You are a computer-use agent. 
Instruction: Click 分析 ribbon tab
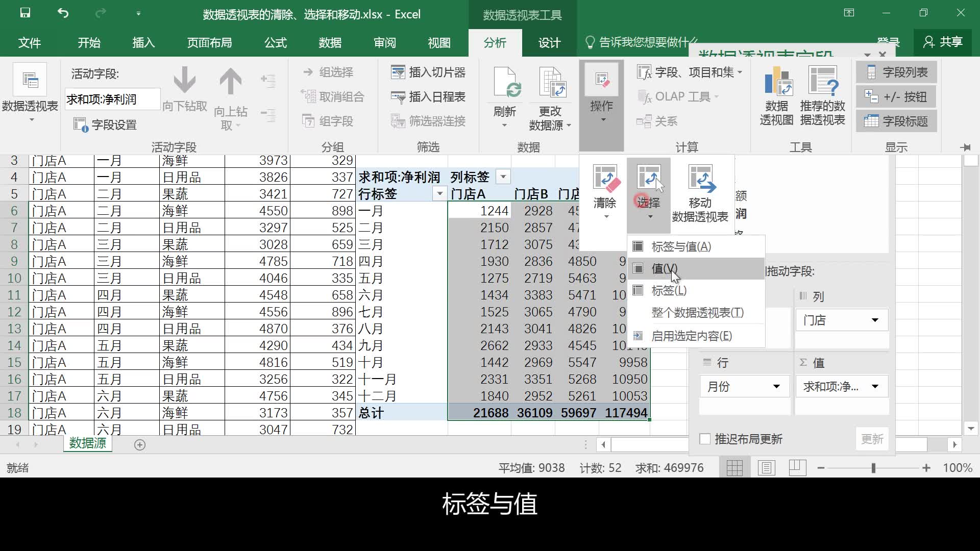[x=496, y=42]
